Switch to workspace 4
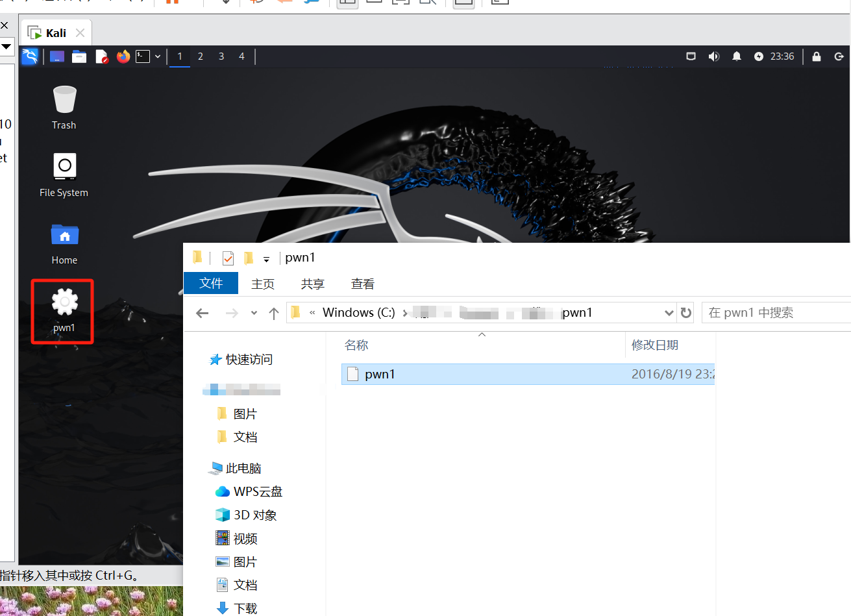 (x=241, y=56)
